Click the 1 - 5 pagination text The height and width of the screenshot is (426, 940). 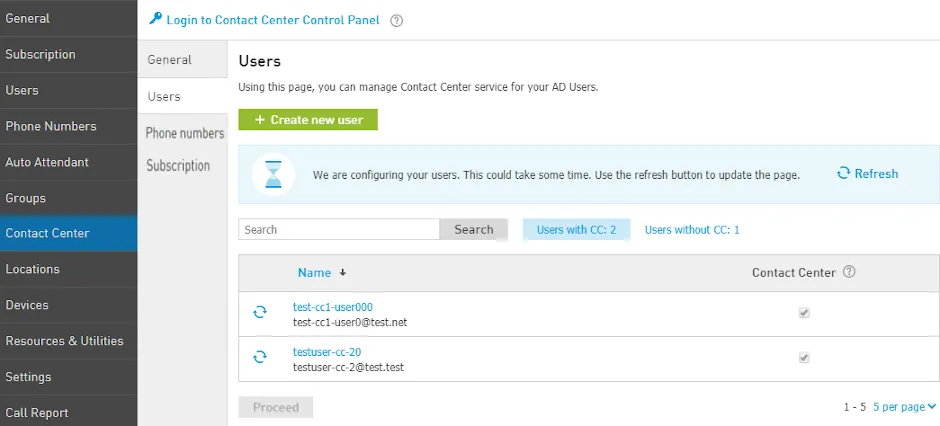click(855, 407)
